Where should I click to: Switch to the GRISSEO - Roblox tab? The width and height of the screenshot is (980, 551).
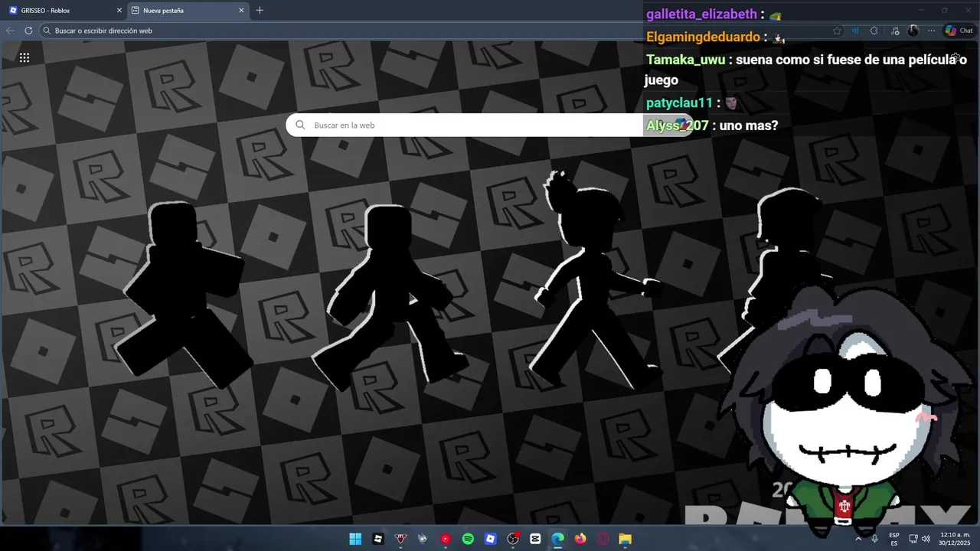coord(64,11)
